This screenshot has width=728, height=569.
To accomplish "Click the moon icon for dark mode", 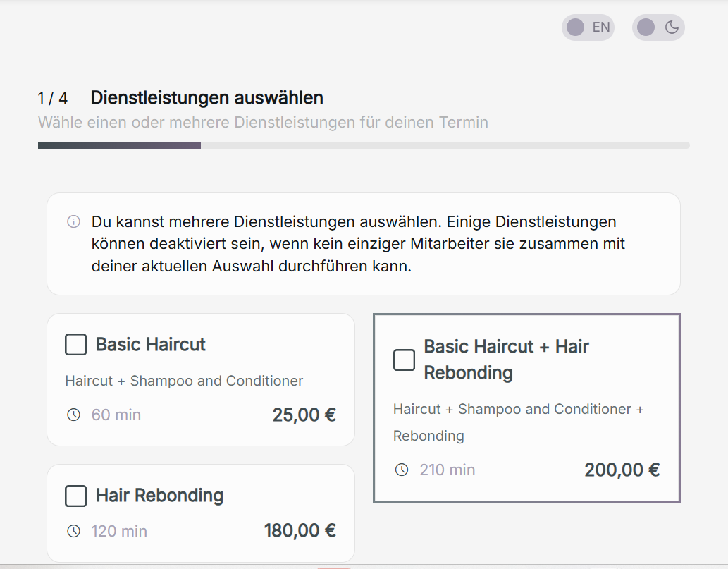I will pyautogui.click(x=672, y=27).
